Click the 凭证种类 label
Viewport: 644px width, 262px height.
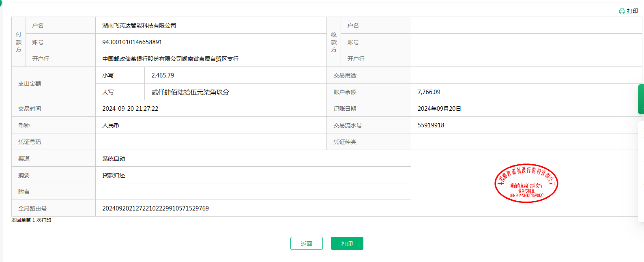tap(345, 142)
